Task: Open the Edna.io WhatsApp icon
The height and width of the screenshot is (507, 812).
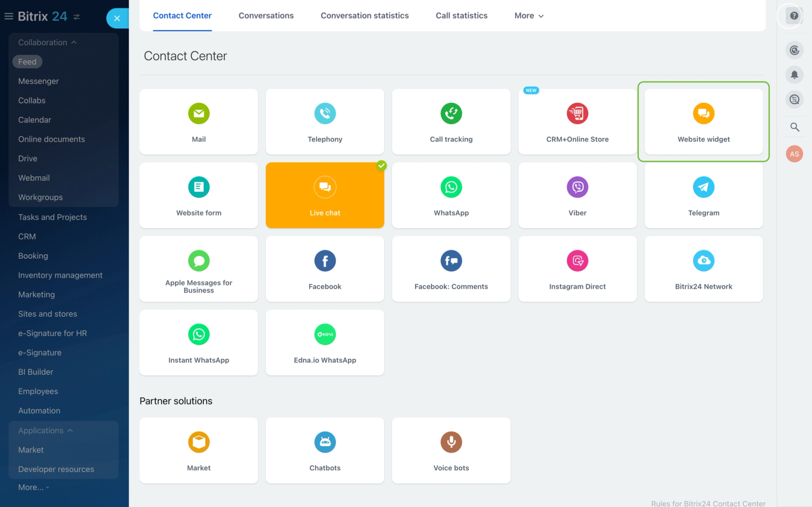Action: tap(325, 335)
